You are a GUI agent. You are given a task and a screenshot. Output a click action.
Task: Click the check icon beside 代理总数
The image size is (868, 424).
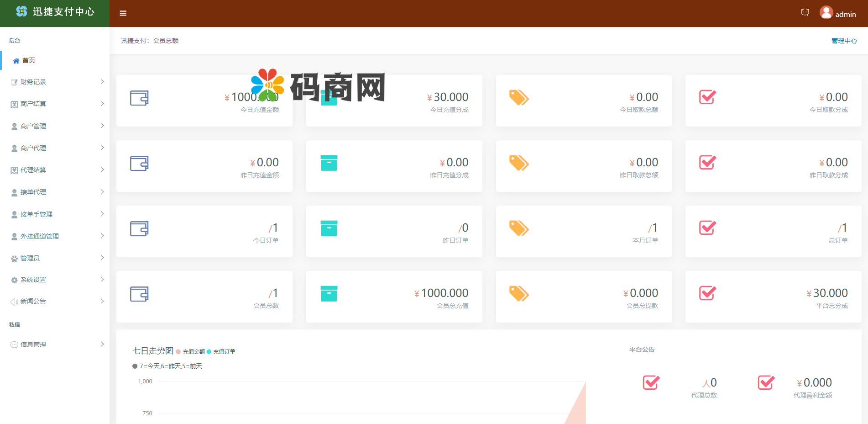651,382
